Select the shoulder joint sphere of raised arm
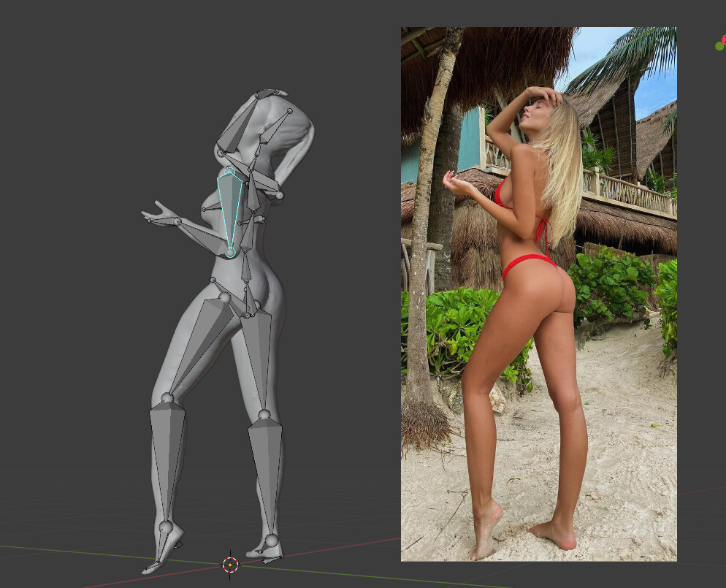This screenshot has width=726, height=588. pos(279,196)
